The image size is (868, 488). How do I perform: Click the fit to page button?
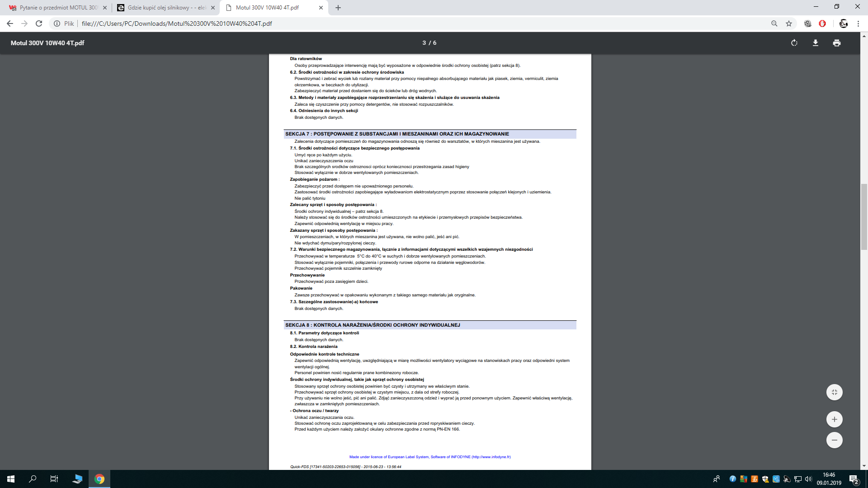coord(834,392)
